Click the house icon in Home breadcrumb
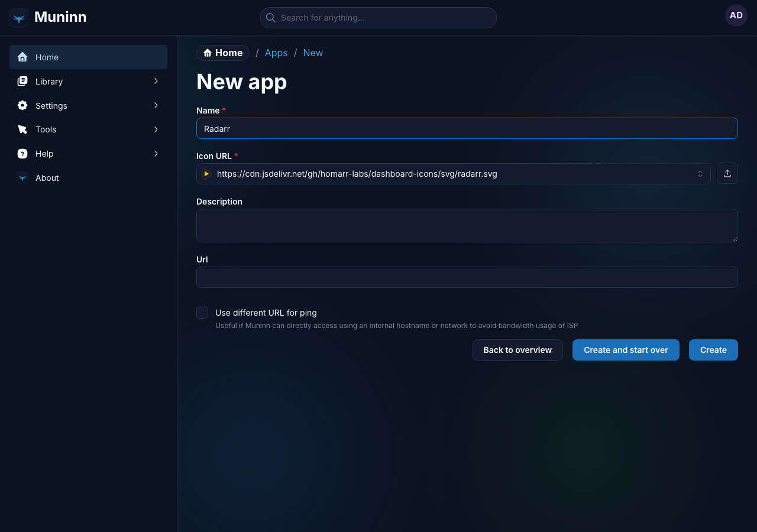The height and width of the screenshot is (532, 757). [208, 53]
